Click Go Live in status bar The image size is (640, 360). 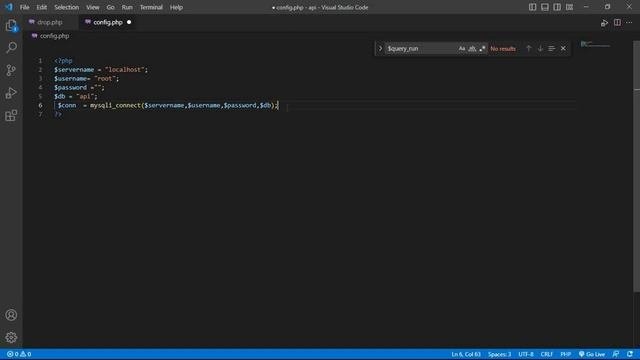tap(592, 354)
